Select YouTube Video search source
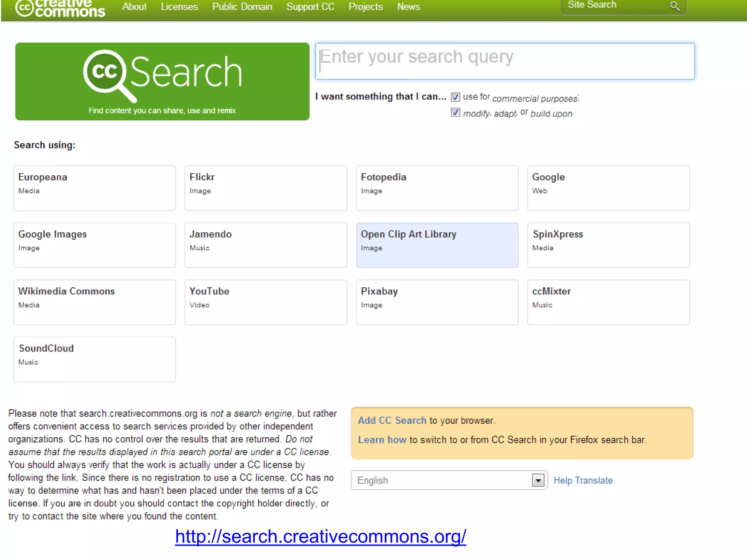Image resolution: width=747 pixels, height=560 pixels. (266, 302)
